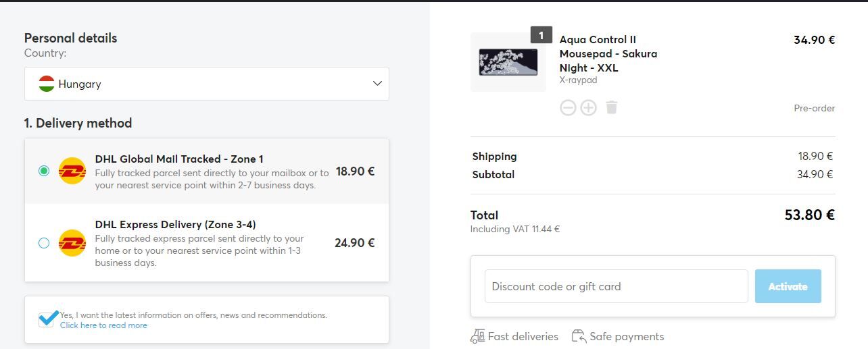This screenshot has width=868, height=349.
Task: Click the DHL logo for Express Delivery
Action: [x=72, y=243]
